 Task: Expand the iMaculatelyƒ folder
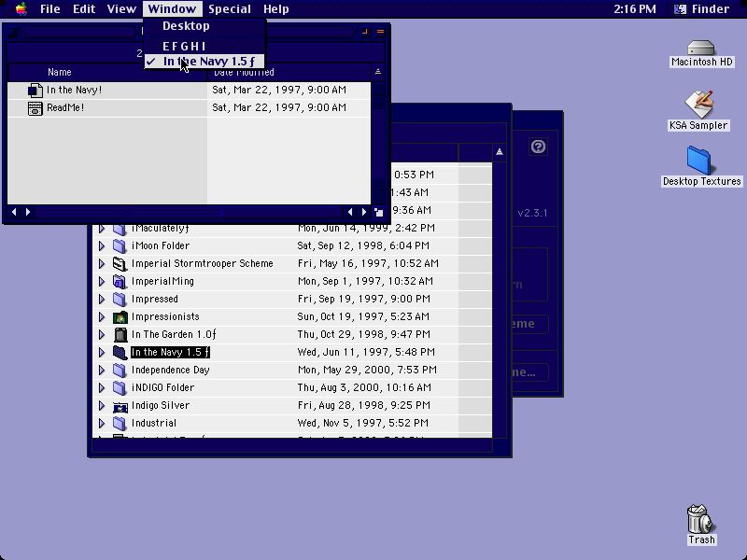[102, 229]
